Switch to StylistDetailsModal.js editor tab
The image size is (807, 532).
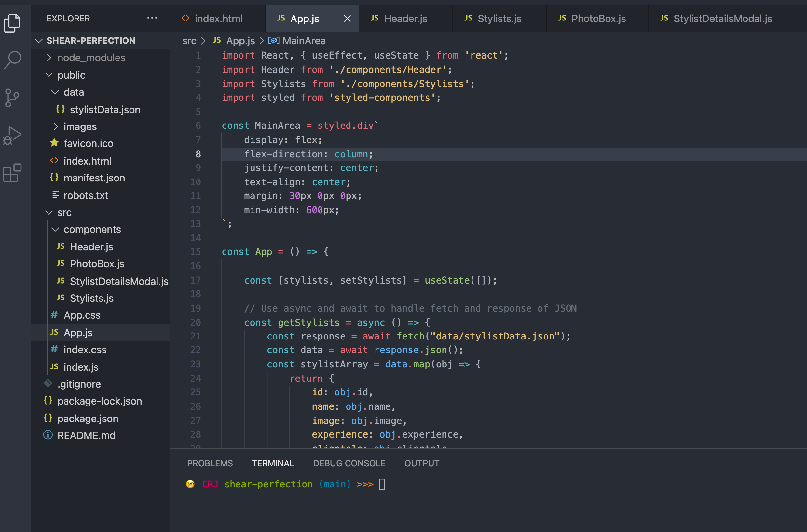[722, 19]
